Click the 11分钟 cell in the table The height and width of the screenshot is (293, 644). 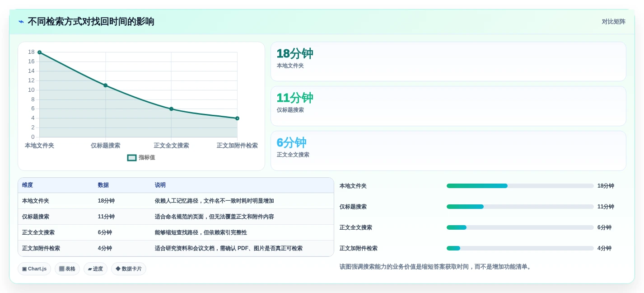pos(106,217)
